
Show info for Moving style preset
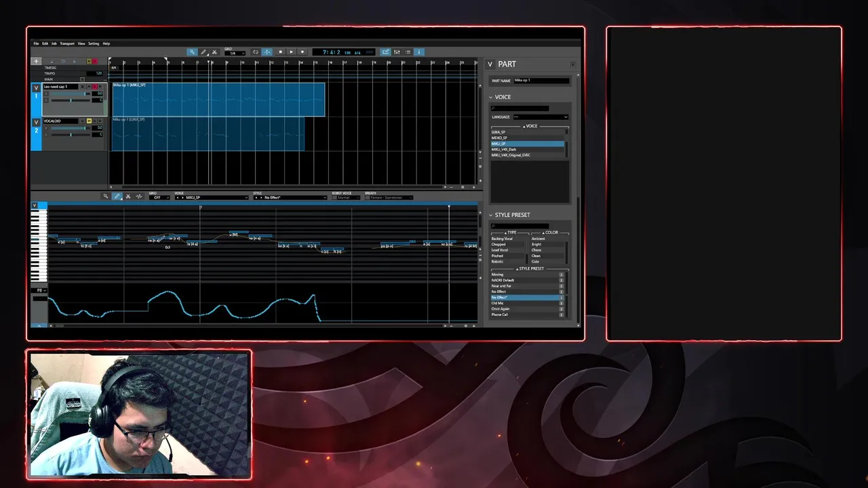coord(561,274)
